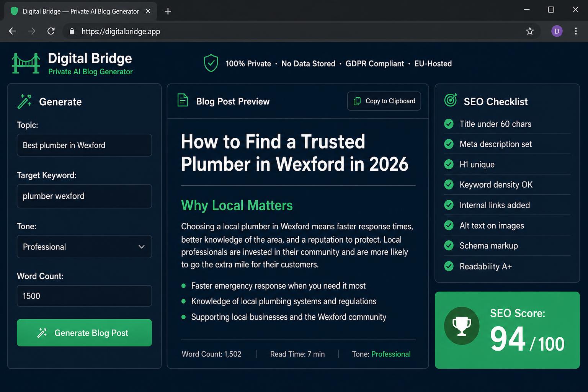Click the Generate Blog Post button
Screen dimensions: 588x392
click(x=84, y=333)
